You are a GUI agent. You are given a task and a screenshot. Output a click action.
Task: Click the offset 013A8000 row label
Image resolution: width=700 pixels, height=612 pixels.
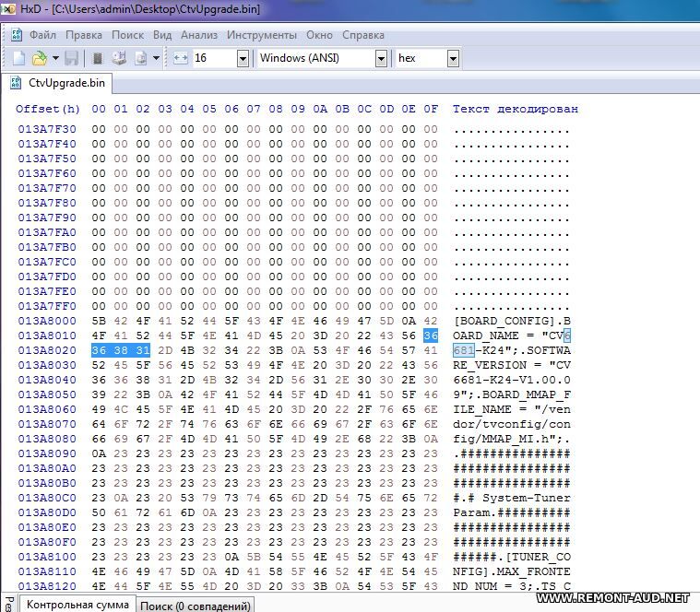46,321
